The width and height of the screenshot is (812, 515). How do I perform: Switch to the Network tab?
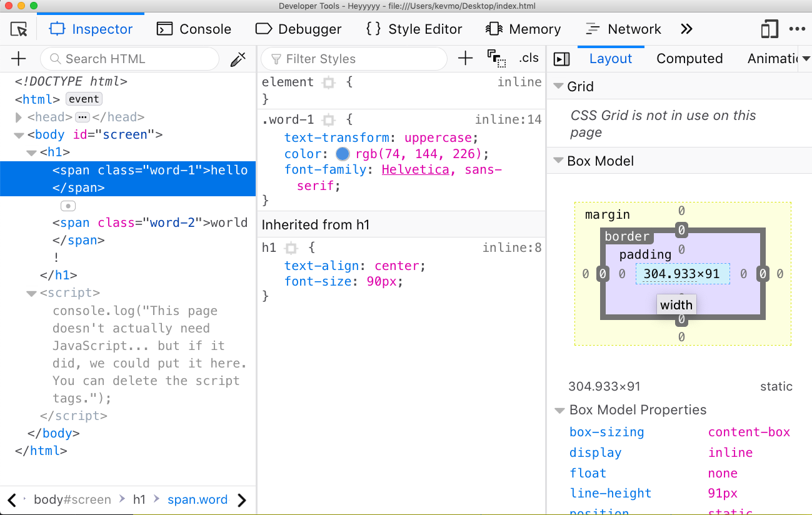(x=623, y=29)
